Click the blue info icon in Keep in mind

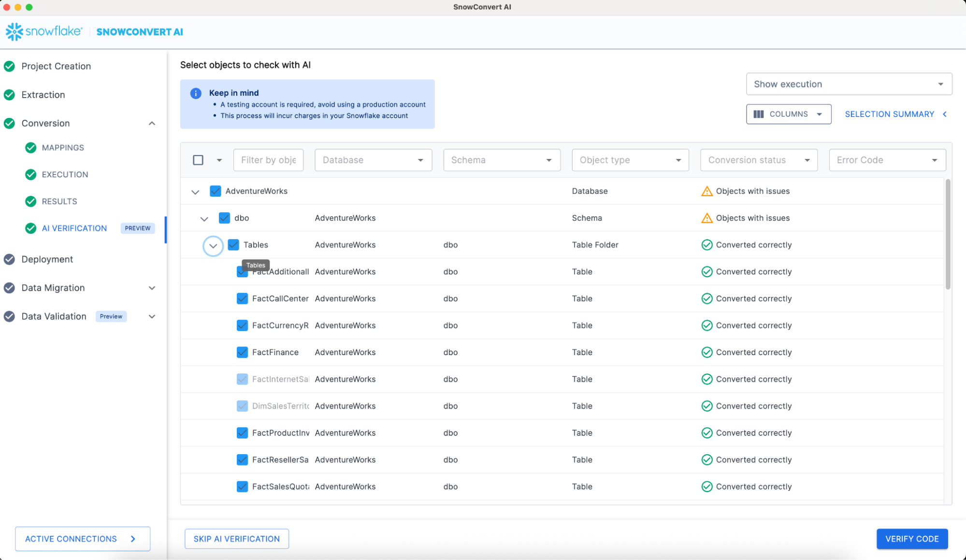click(196, 93)
